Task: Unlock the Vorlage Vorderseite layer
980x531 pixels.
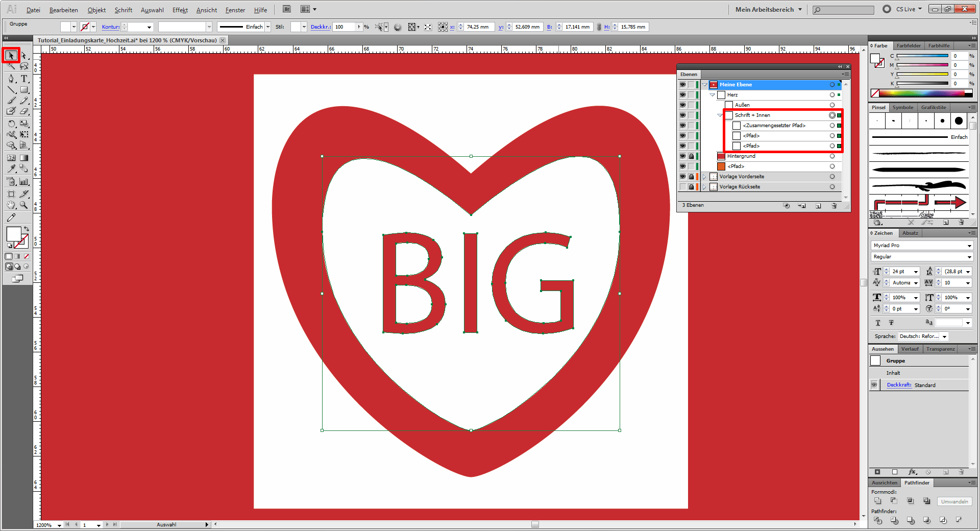Action: [691, 177]
